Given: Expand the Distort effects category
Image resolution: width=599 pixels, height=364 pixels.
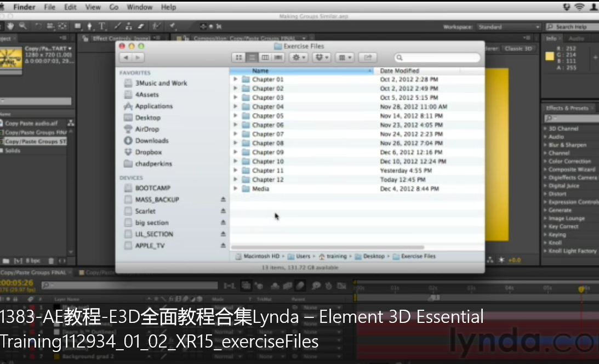Looking at the screenshot, I should pyautogui.click(x=545, y=194).
